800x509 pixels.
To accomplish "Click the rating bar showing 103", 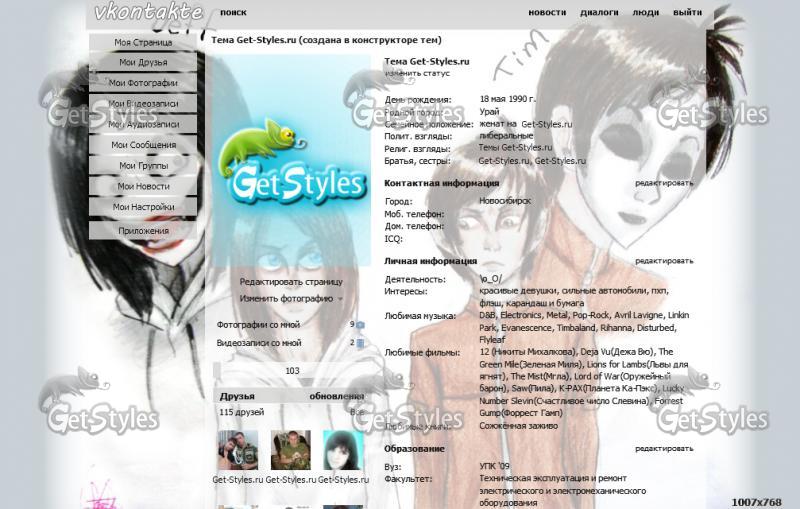I will [x=291, y=371].
